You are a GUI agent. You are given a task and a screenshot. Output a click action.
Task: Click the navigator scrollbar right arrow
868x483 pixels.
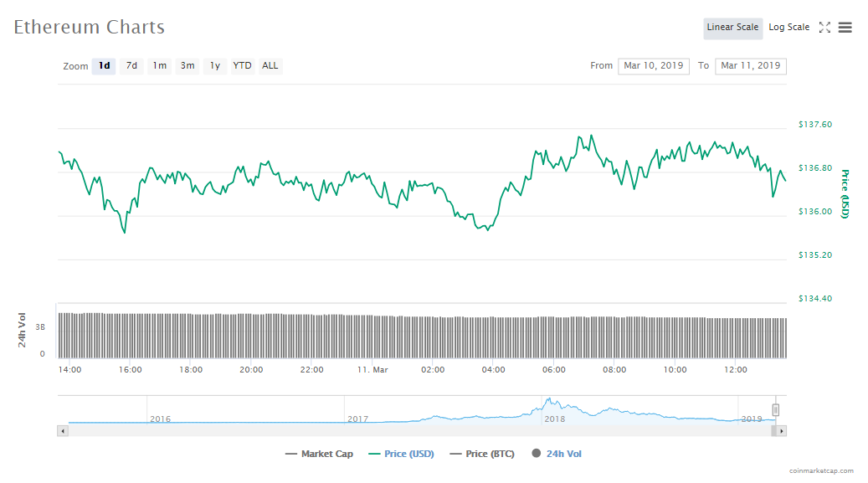click(781, 430)
